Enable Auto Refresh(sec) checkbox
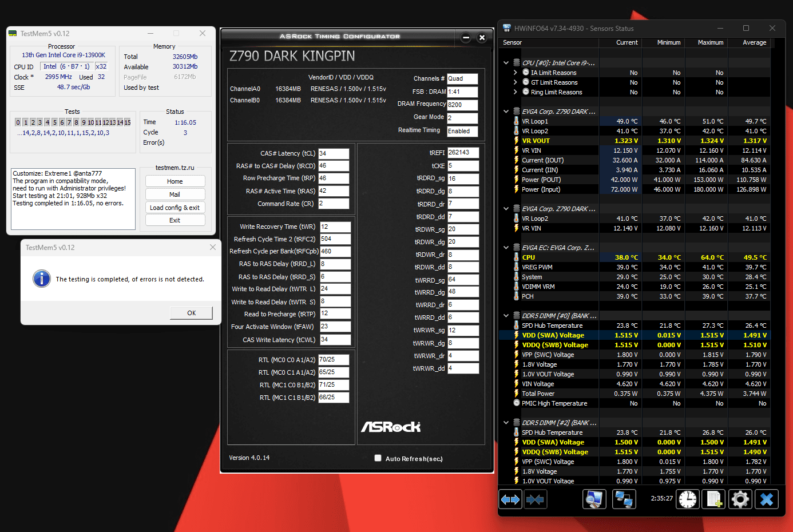Viewport: 793px width, 532px height. [x=378, y=458]
